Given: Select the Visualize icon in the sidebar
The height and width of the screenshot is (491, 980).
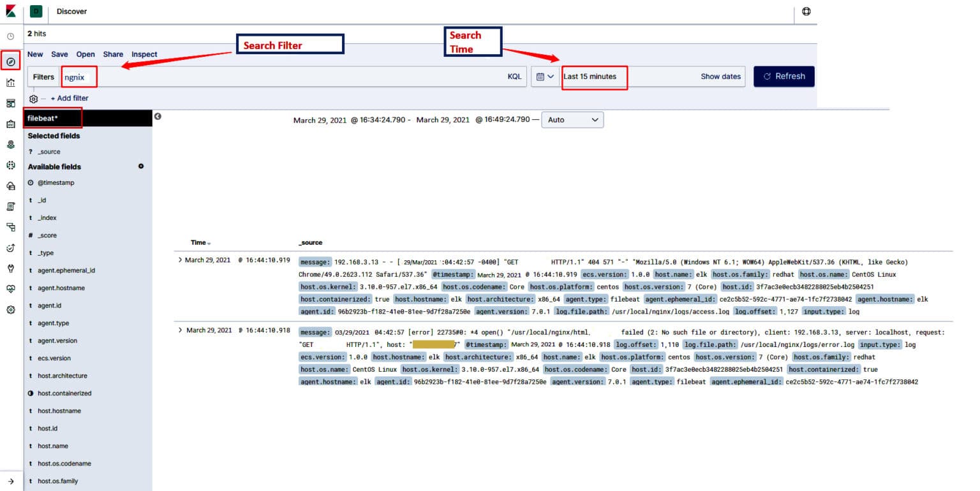Looking at the screenshot, I should 11,82.
